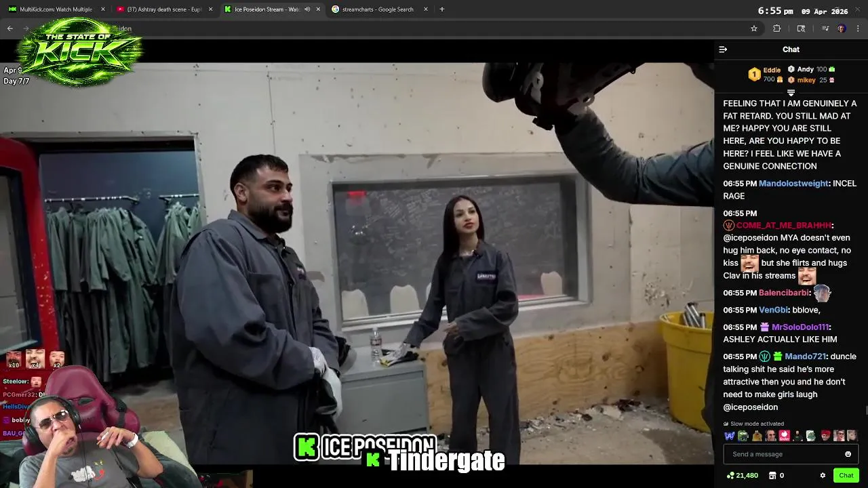
Task: Click the green Chat send button
Action: [846, 476]
